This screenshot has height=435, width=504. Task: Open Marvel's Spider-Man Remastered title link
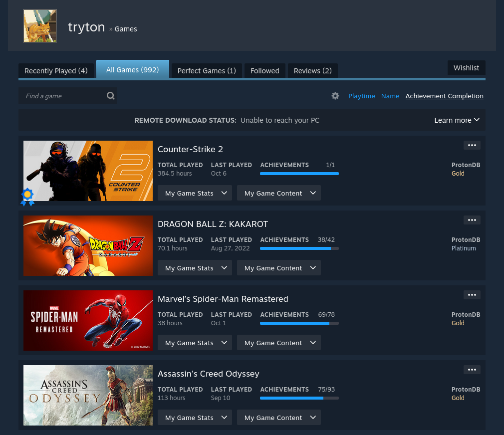coord(223,299)
